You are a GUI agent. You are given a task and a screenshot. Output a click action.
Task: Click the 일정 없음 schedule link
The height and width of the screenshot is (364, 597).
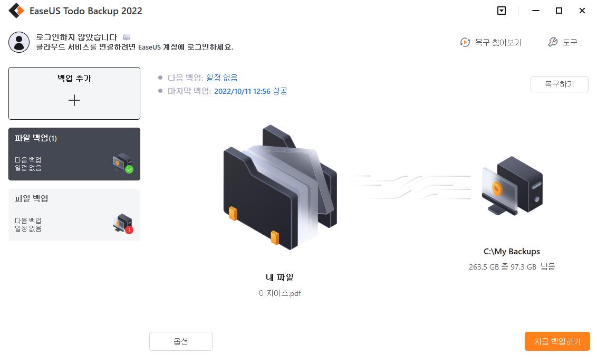(x=222, y=78)
